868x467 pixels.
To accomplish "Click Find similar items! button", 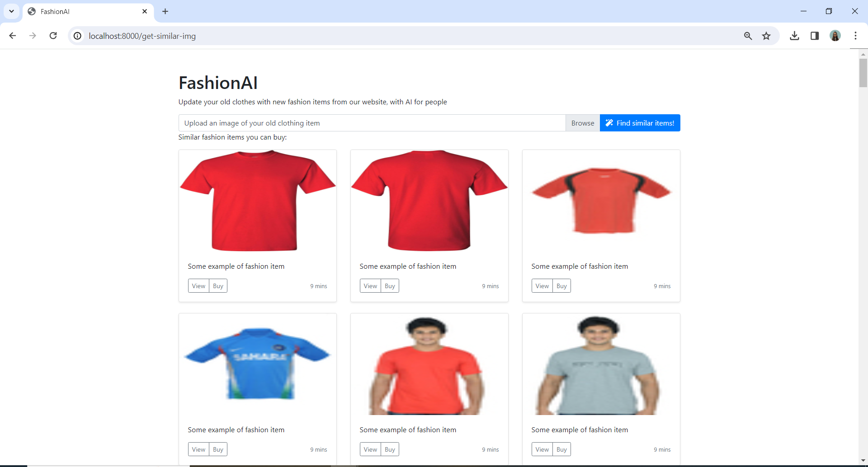I will (x=640, y=123).
